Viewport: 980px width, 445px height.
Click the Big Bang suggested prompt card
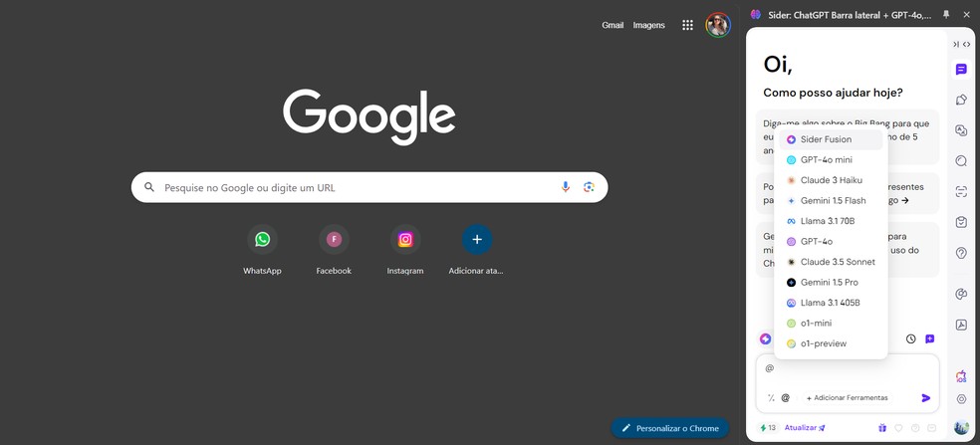847,136
